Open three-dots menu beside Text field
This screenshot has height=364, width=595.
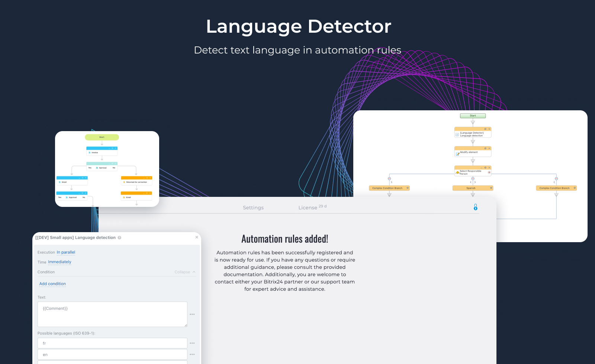point(192,314)
